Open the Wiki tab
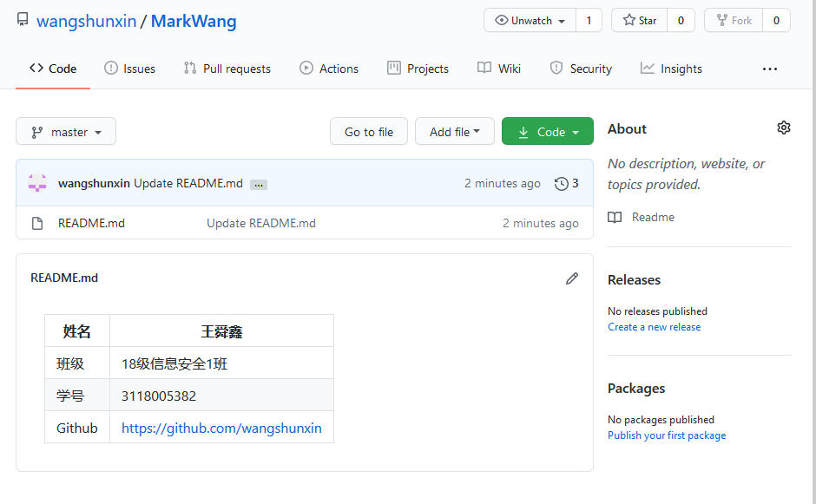This screenshot has height=504, width=816. coord(499,69)
